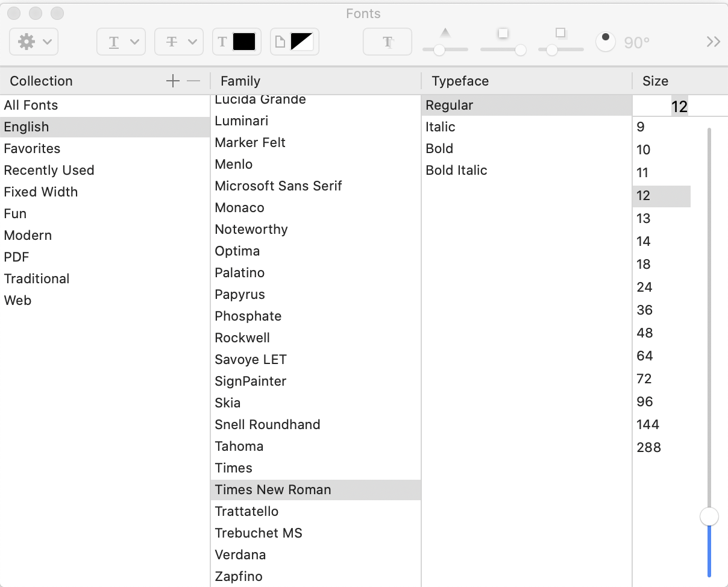Choose the Noteworthy font family
728x587 pixels.
point(316,229)
